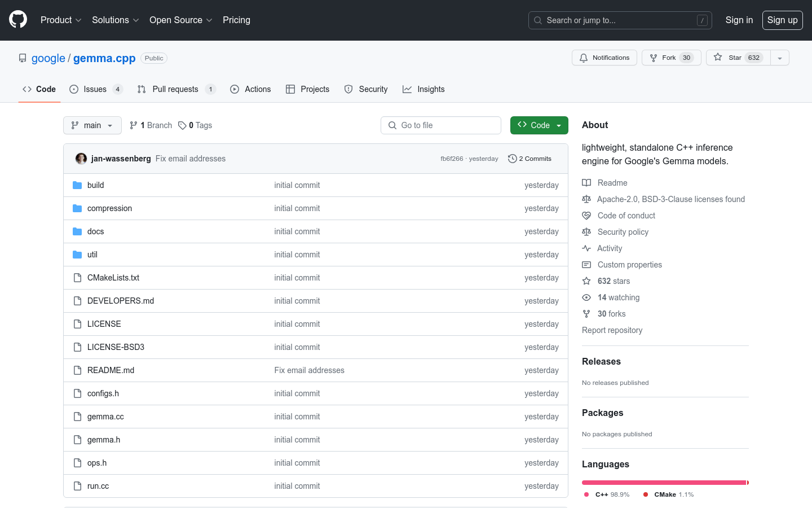Screen dimensions: 812x508
Task: Click the README.md file icon
Action: pos(77,370)
